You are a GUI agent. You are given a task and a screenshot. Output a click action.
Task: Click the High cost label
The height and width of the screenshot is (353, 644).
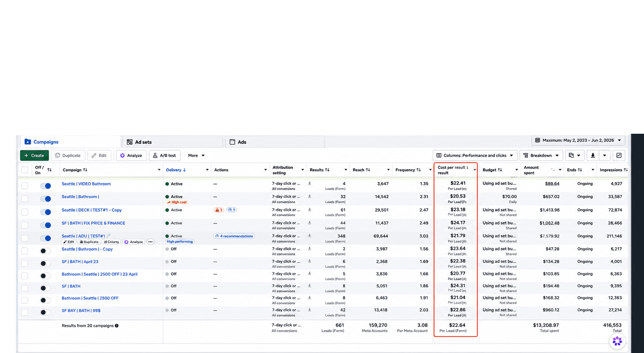(x=177, y=202)
